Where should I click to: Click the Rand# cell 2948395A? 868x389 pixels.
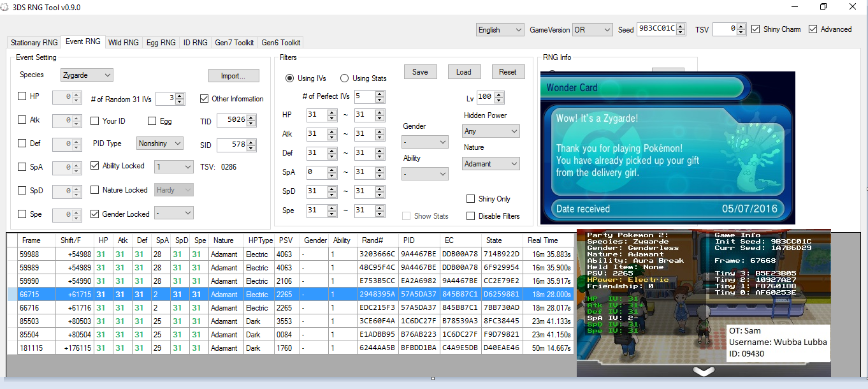(x=378, y=295)
